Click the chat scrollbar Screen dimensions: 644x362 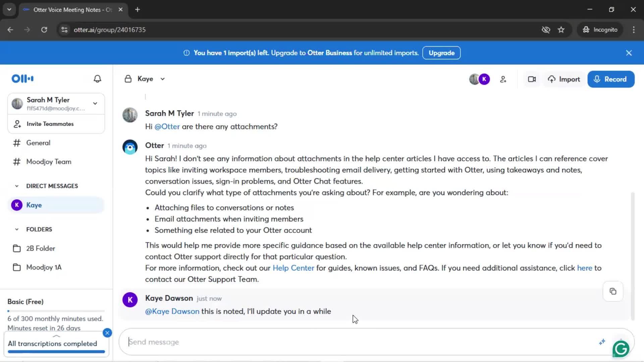(633, 256)
